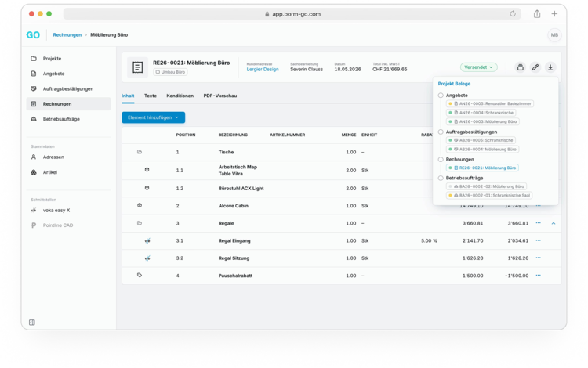Click the download icon in header

click(550, 67)
